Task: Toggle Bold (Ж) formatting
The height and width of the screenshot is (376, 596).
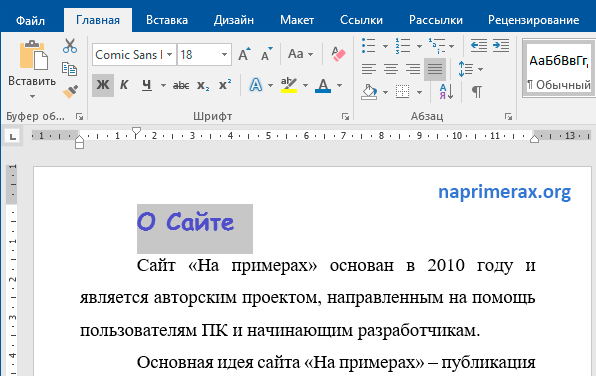Action: tap(103, 85)
